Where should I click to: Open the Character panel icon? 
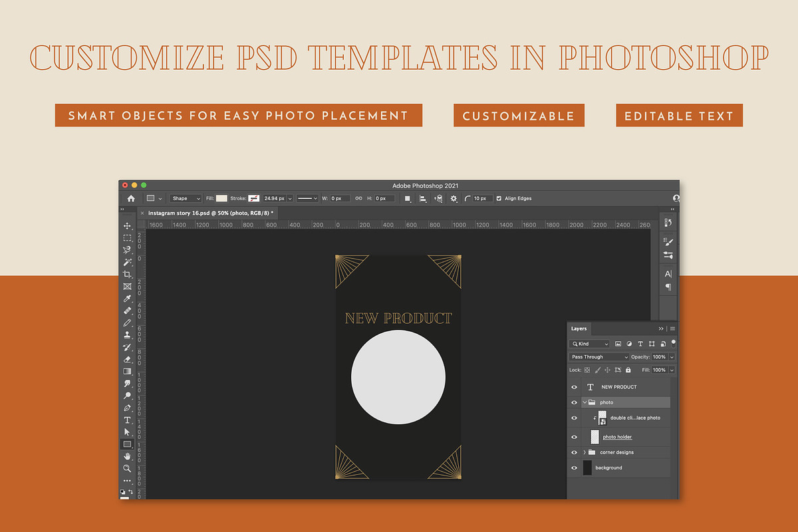668,274
